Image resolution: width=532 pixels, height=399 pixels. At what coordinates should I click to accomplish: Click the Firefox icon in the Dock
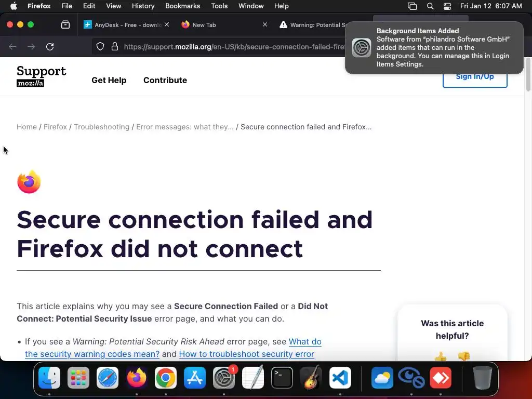click(x=137, y=378)
